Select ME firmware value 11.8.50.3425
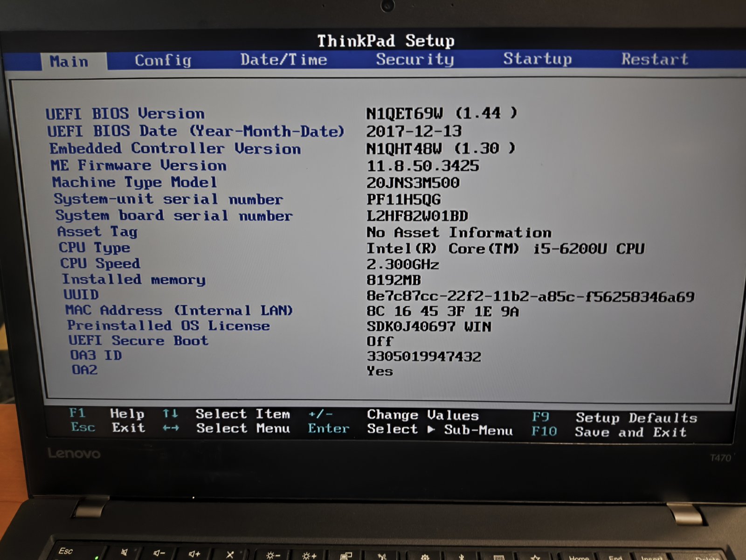 [x=423, y=166]
